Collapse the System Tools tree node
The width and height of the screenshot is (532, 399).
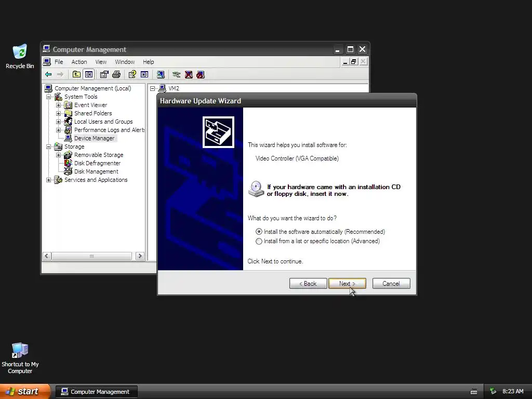pyautogui.click(x=49, y=97)
